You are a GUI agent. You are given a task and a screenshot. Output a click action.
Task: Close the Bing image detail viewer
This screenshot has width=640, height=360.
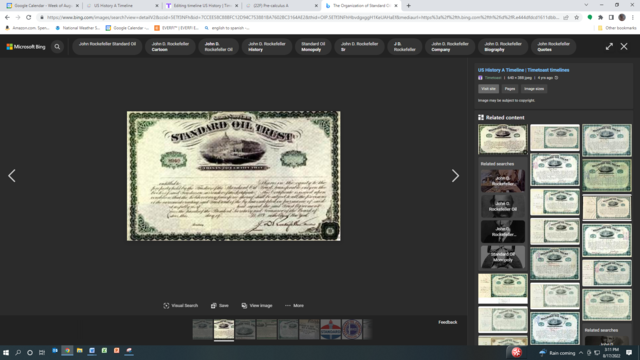pos(624,47)
